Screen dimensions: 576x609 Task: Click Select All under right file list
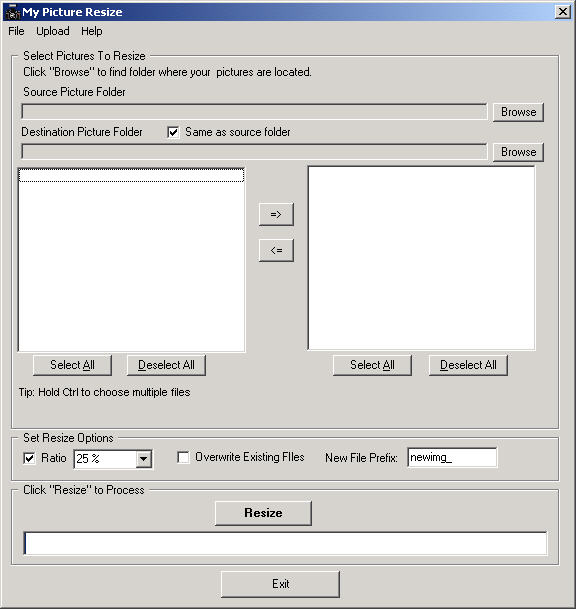point(372,365)
